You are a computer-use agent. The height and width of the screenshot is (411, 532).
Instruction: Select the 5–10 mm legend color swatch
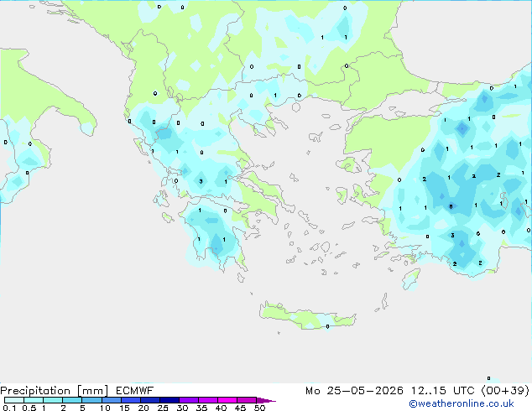point(92,400)
